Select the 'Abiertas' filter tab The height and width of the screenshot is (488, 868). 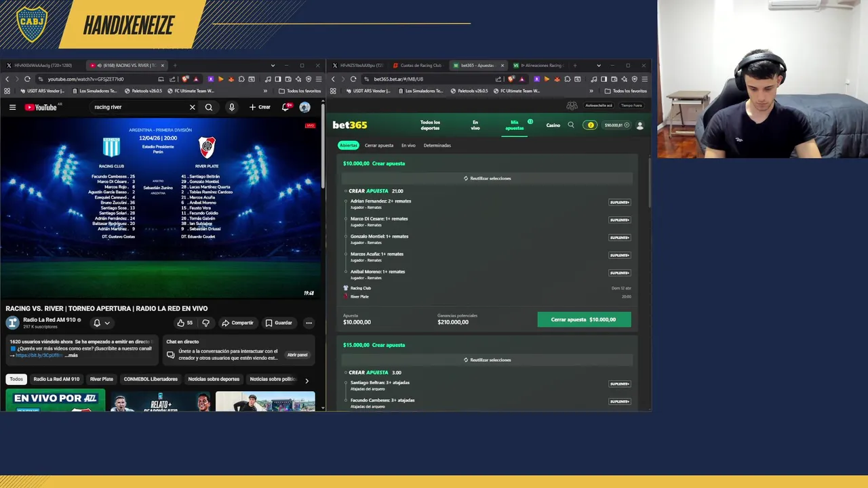(349, 145)
